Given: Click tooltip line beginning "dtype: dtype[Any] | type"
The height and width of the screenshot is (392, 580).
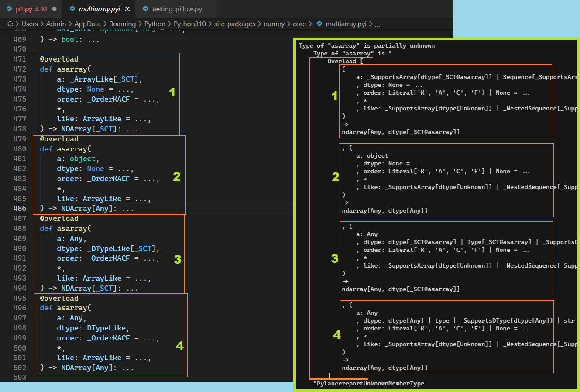Looking at the screenshot, I should (x=469, y=320).
